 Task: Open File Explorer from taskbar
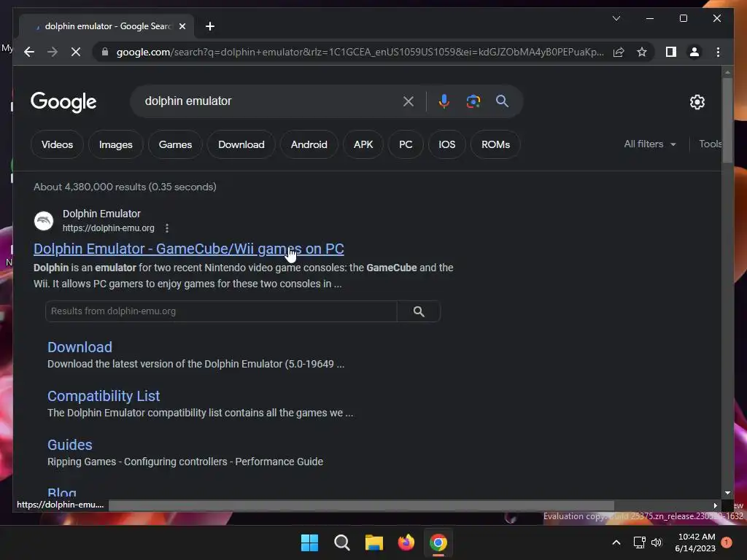pos(374,542)
